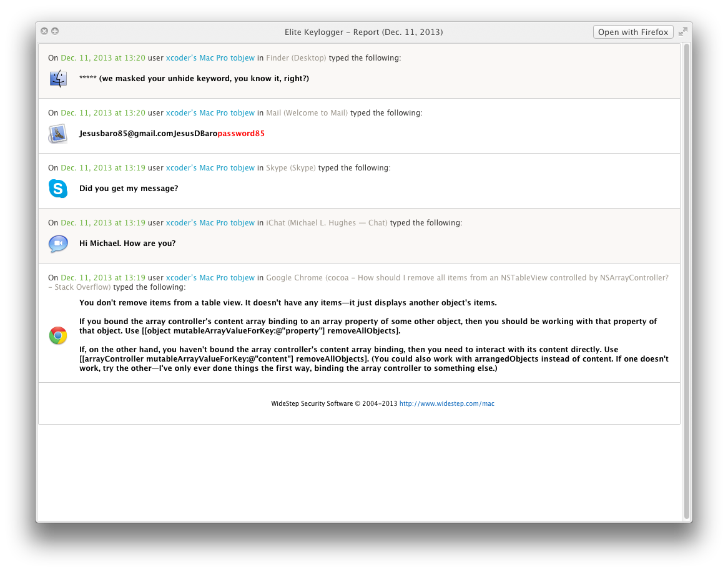Click the red "password85" text
Screen dimensions: 728x572
click(241, 134)
